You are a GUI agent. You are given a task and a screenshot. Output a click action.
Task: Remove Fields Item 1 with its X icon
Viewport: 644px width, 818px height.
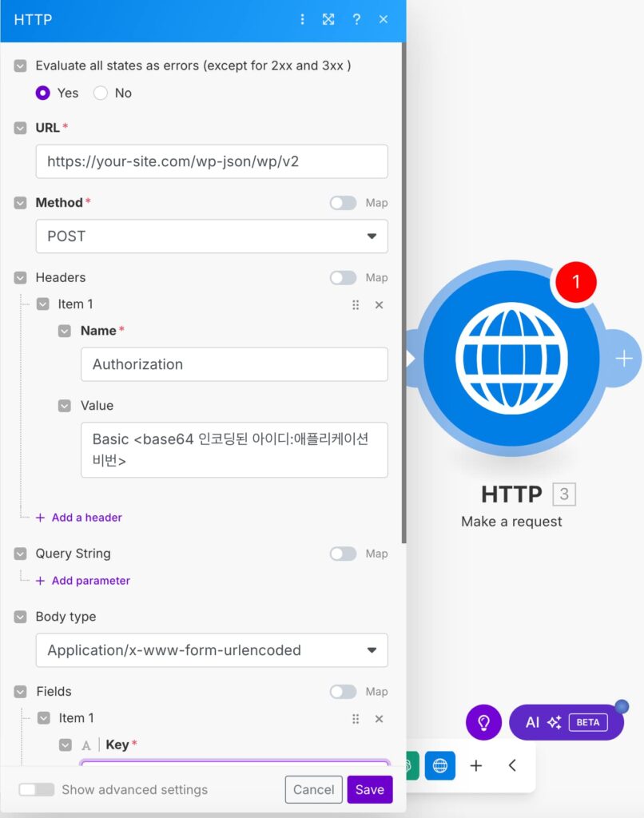[x=380, y=718]
